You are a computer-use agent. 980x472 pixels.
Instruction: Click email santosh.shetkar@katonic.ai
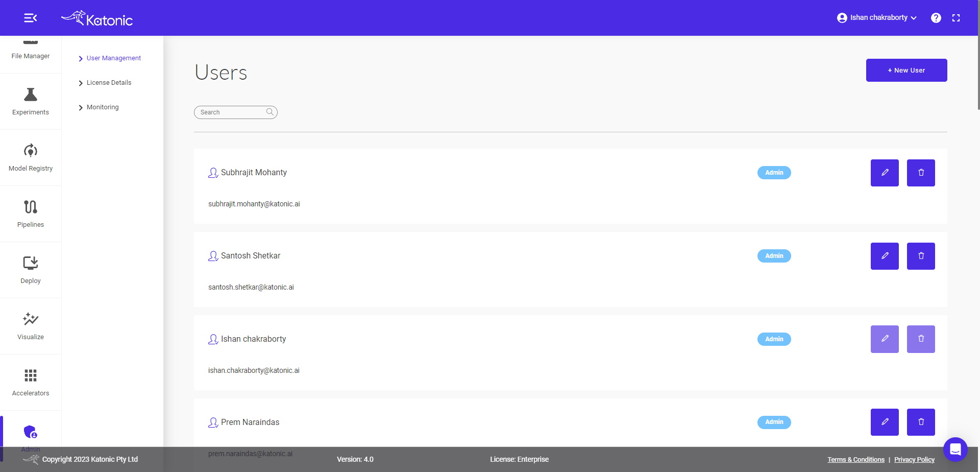pyautogui.click(x=251, y=287)
